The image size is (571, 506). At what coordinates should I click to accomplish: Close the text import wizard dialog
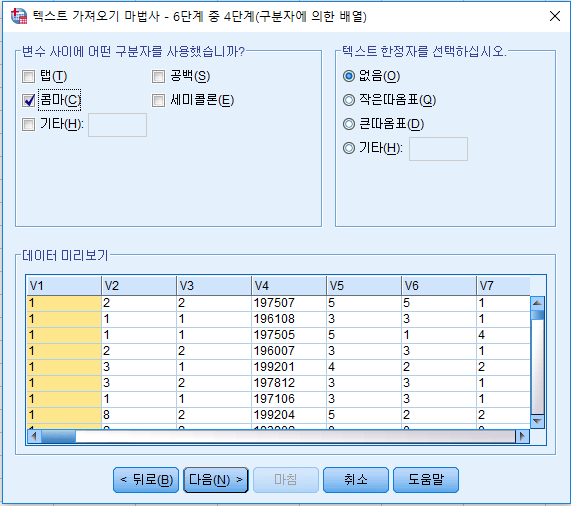click(555, 16)
